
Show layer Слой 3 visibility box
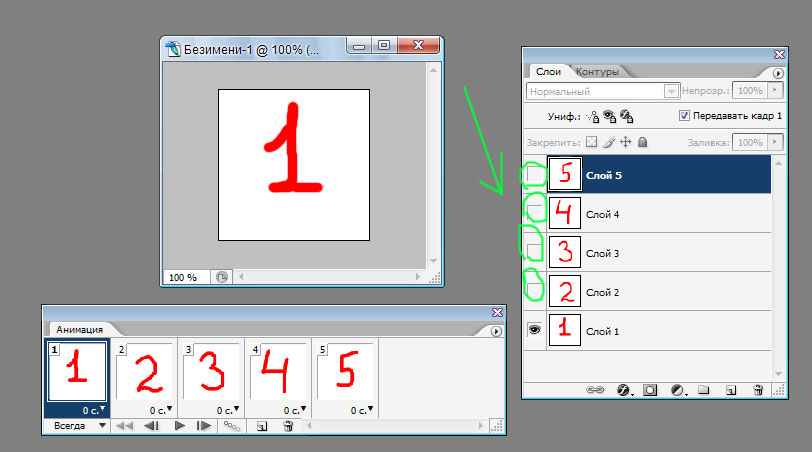coord(534,252)
